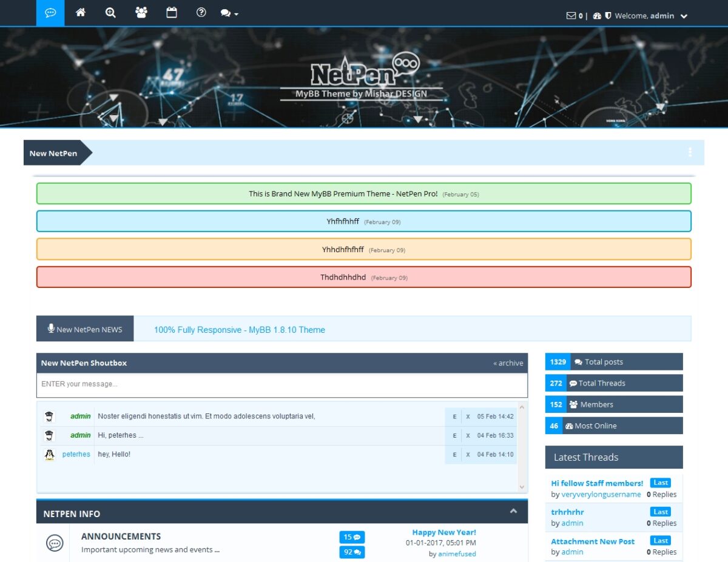Open the Happy New Year! thread
728x562 pixels.
(444, 532)
